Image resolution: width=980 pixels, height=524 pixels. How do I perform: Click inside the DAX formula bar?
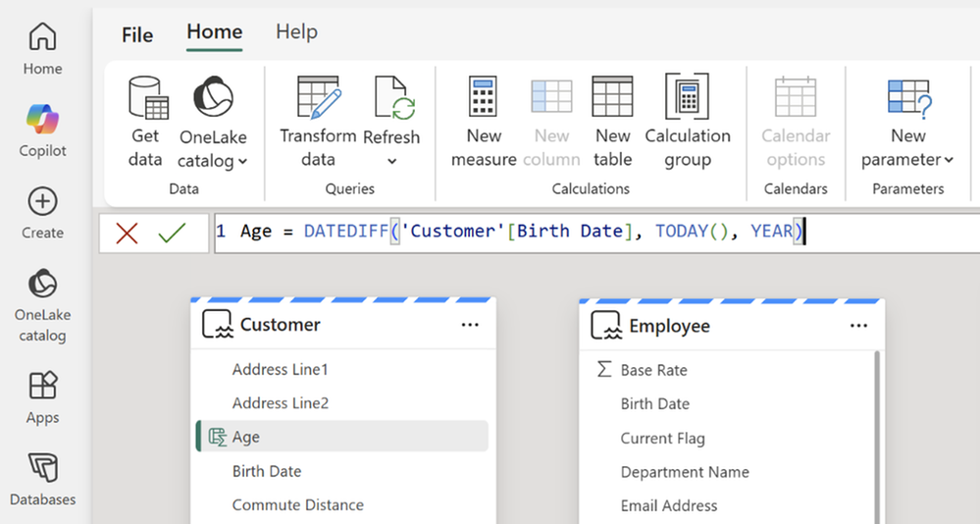pyautogui.click(x=596, y=233)
